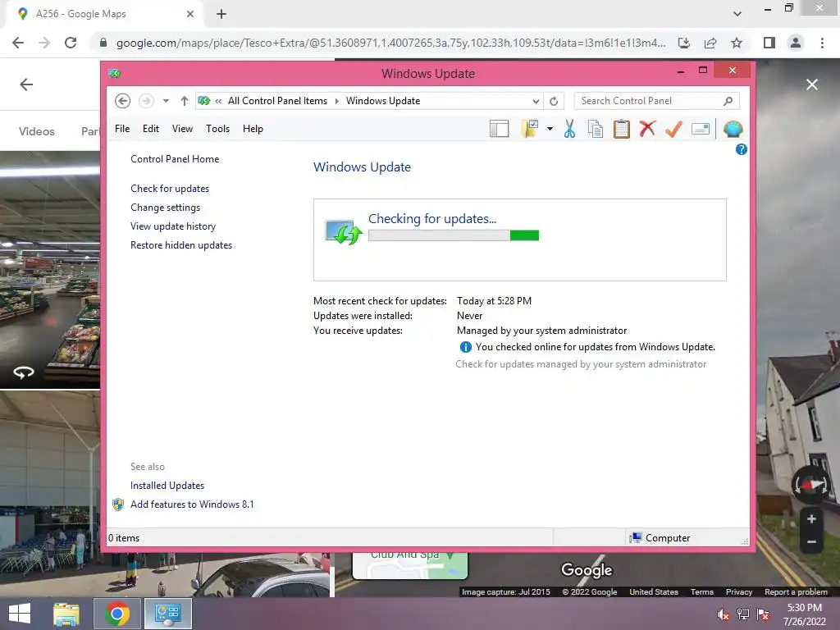
Task: Click the Windows Update icon in address bar
Action: coord(204,101)
